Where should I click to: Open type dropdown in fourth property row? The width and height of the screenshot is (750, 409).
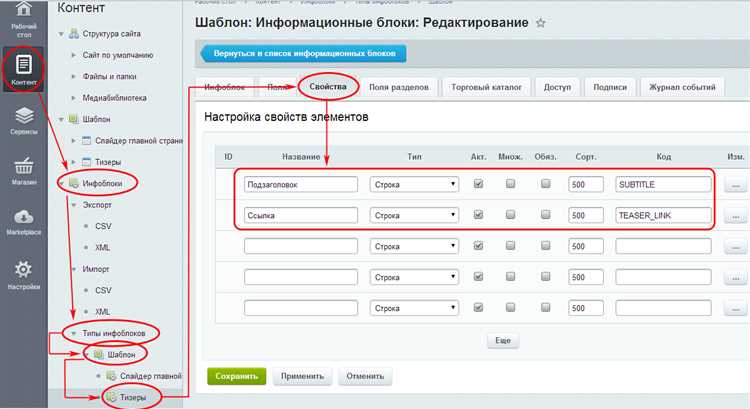pos(414,277)
